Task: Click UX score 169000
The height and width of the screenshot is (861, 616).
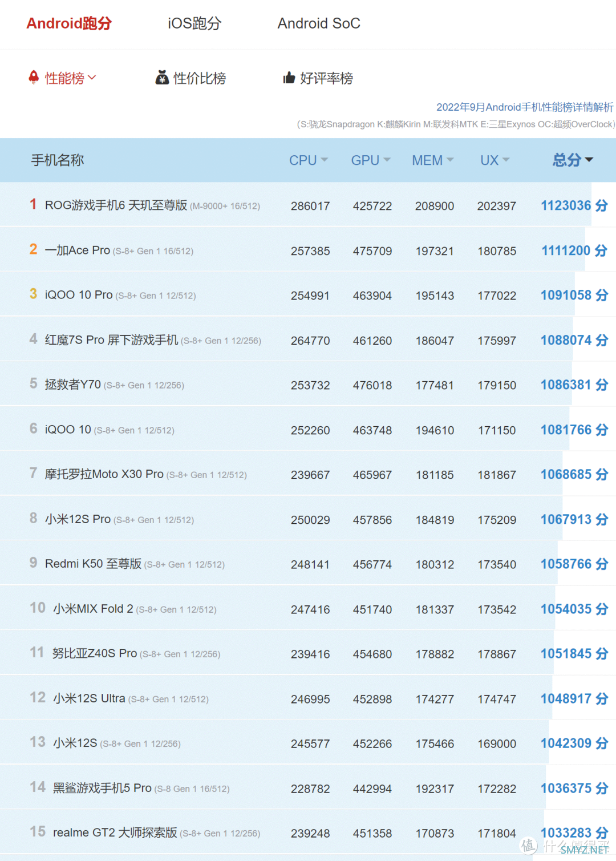Action: (x=497, y=743)
